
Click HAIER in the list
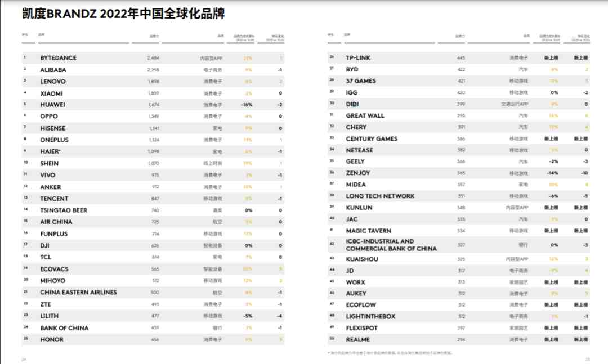click(50, 151)
